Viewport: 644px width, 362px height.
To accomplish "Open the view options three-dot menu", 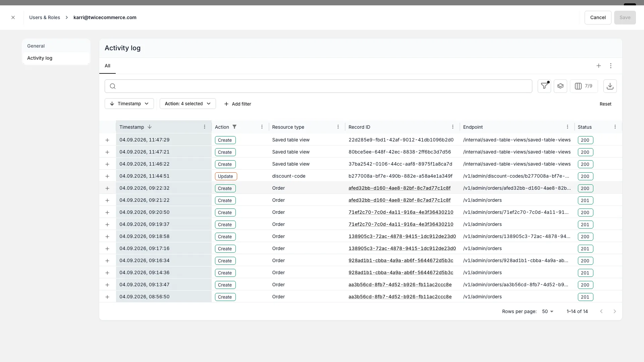I will pyautogui.click(x=611, y=66).
